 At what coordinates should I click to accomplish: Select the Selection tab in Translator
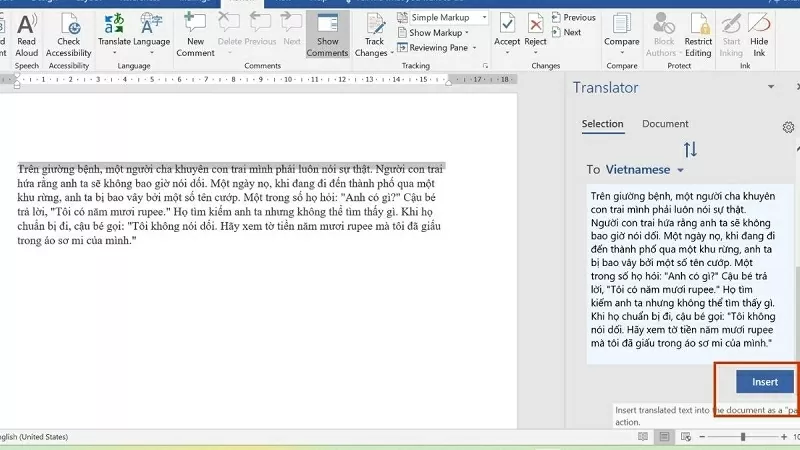tap(602, 124)
